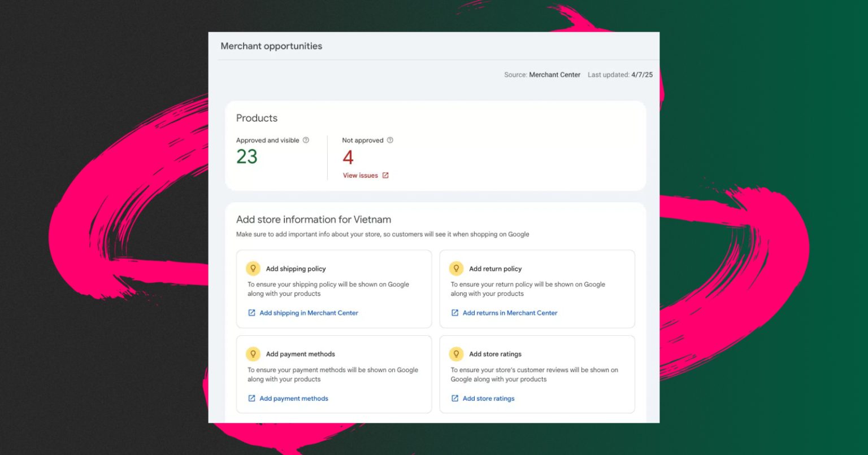
Task: Click the lightbulb icon on Add payment methods
Action: click(x=253, y=354)
